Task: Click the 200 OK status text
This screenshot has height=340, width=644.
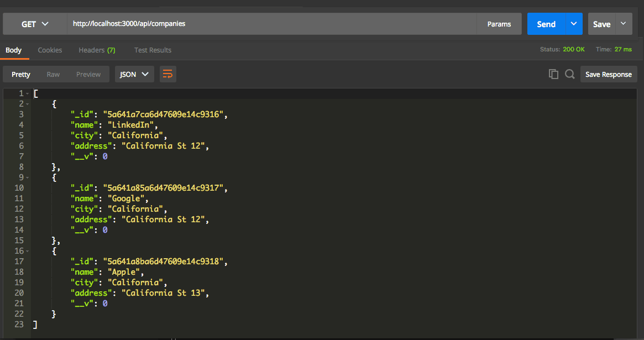Action: point(574,49)
